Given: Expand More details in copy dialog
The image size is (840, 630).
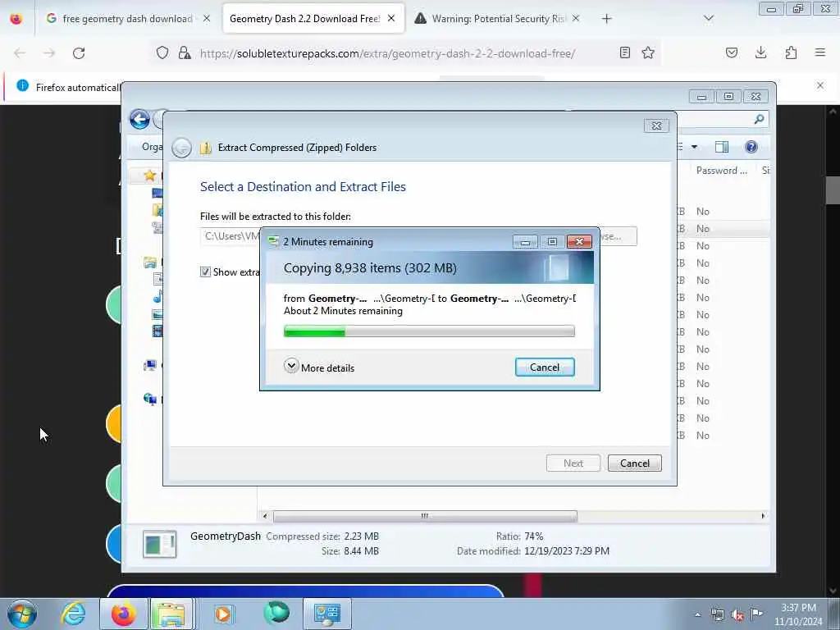Looking at the screenshot, I should [319, 367].
